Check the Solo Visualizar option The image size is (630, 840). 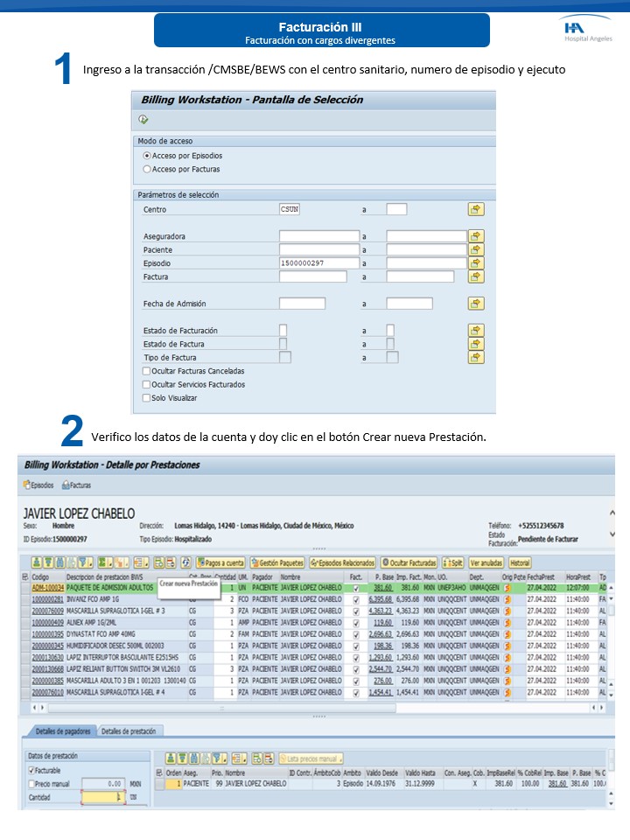click(146, 398)
